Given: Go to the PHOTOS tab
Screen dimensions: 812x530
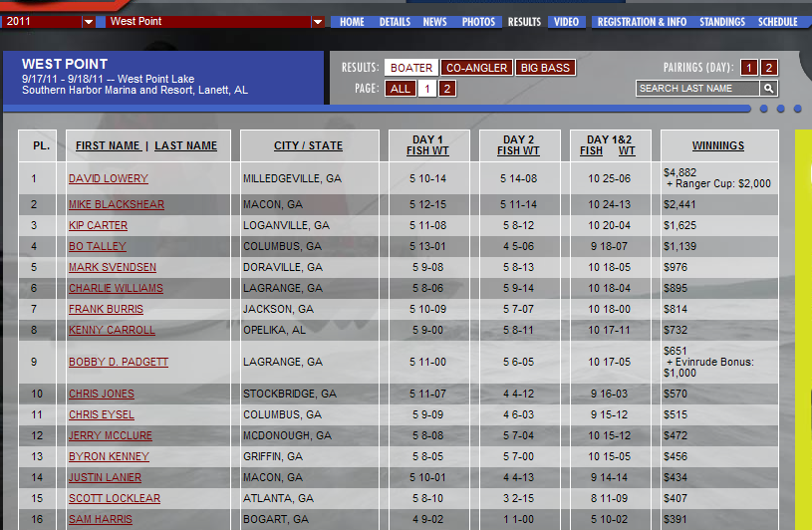Looking at the screenshot, I should [478, 22].
